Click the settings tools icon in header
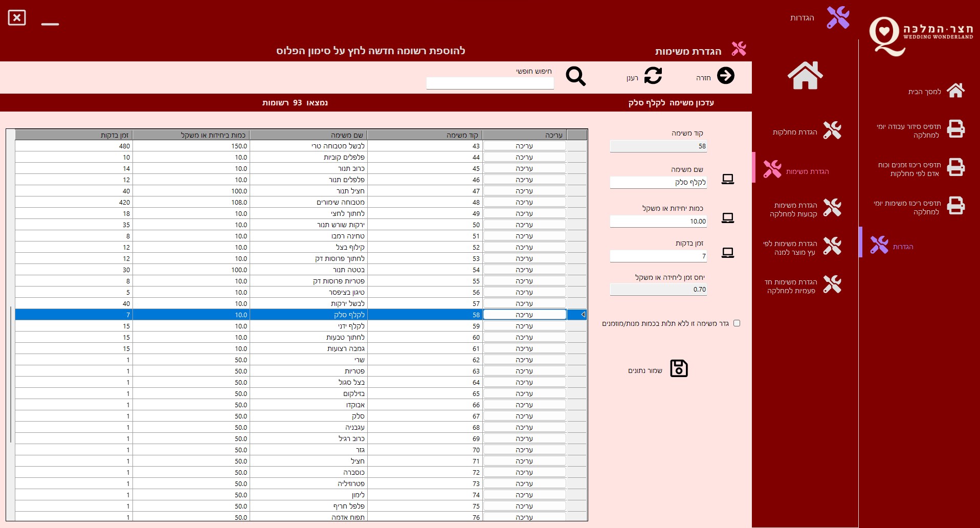Screen dimensions: 980x528 click(838, 17)
